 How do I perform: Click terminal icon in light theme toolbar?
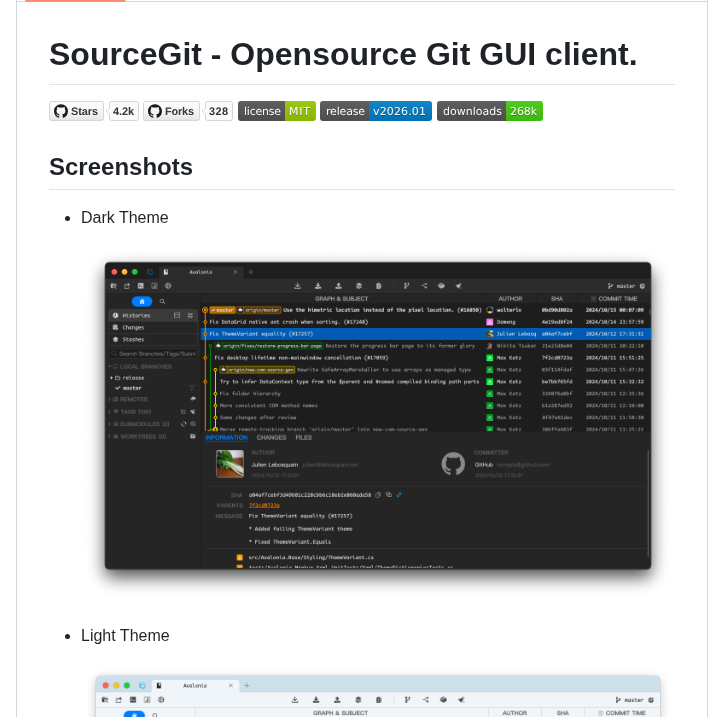(133, 700)
